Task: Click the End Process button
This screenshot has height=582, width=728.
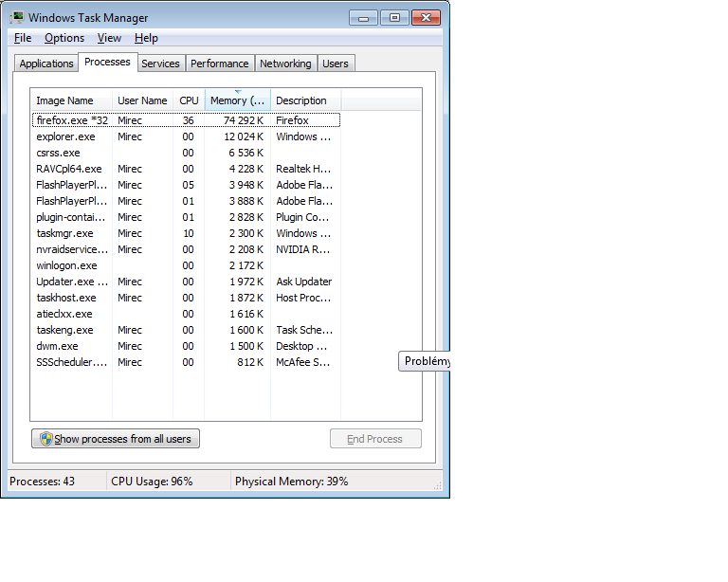Action: click(375, 439)
